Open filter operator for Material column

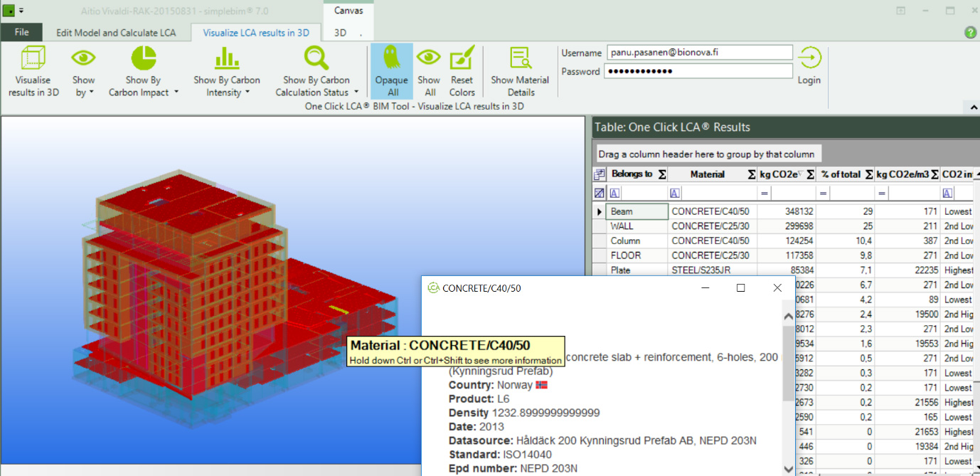675,193
